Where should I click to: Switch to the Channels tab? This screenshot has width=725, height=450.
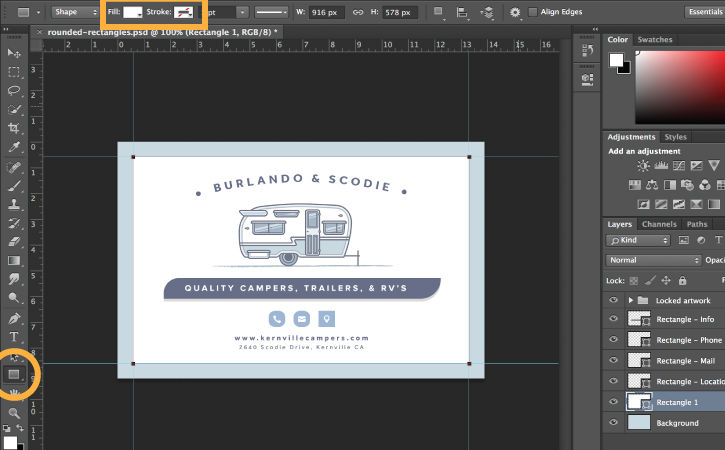pos(659,224)
